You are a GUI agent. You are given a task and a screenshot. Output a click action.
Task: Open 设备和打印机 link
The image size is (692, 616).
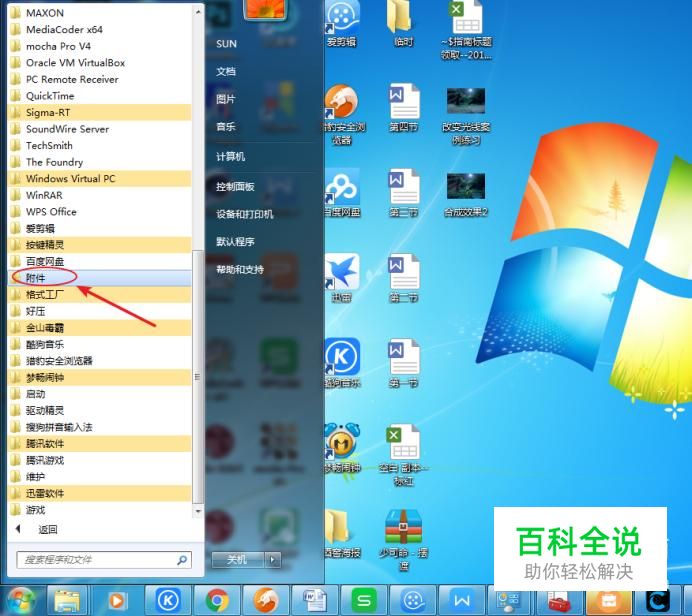click(x=245, y=214)
